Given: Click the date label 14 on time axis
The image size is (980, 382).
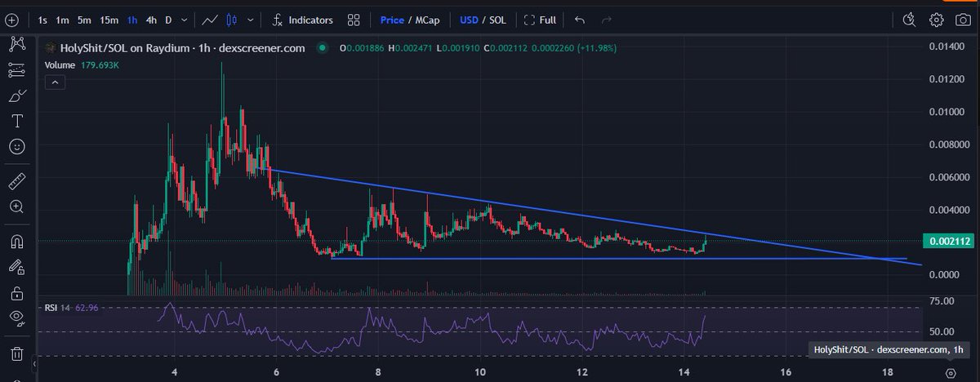Looking at the screenshot, I should click(684, 372).
